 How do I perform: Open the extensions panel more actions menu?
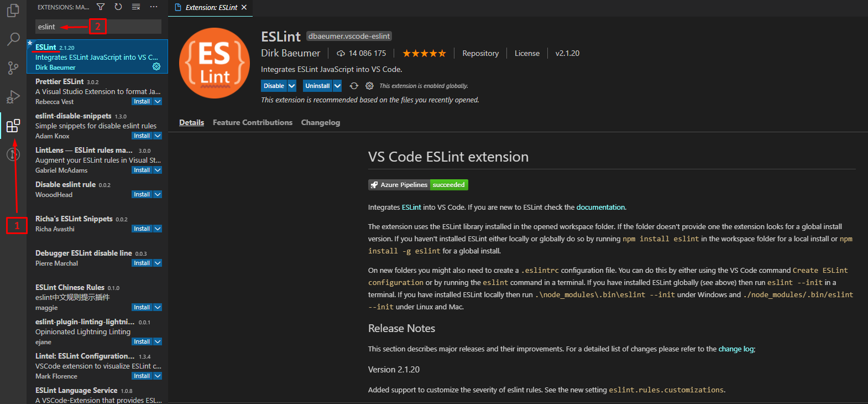(x=154, y=7)
